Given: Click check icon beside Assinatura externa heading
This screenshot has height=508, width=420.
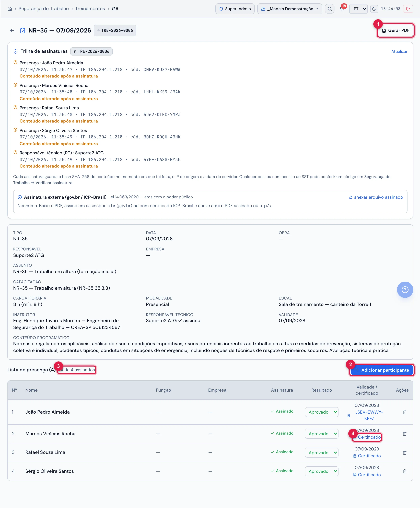Looking at the screenshot, I should 20,197.
